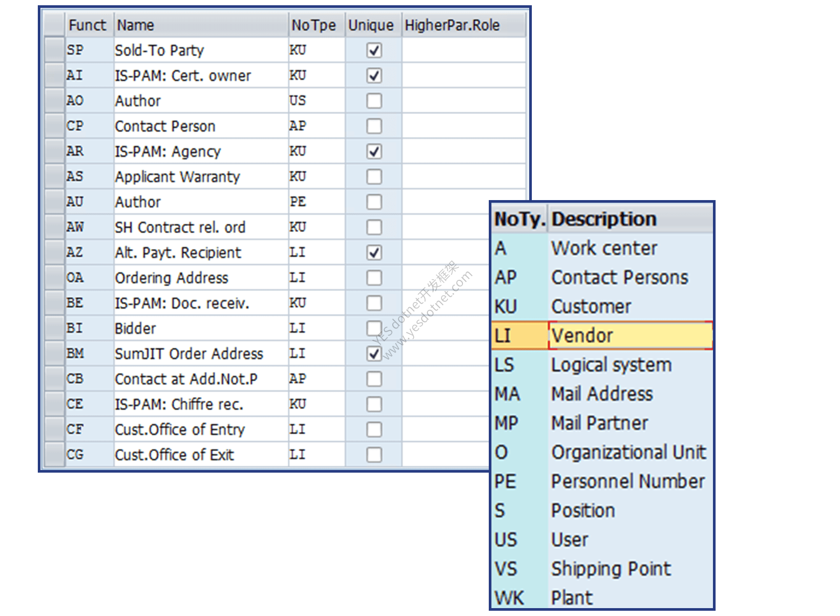Image resolution: width=840 pixels, height=616 pixels.
Task: Tick Unique for IS-PAM: Doc. receiv.
Action: point(374,303)
